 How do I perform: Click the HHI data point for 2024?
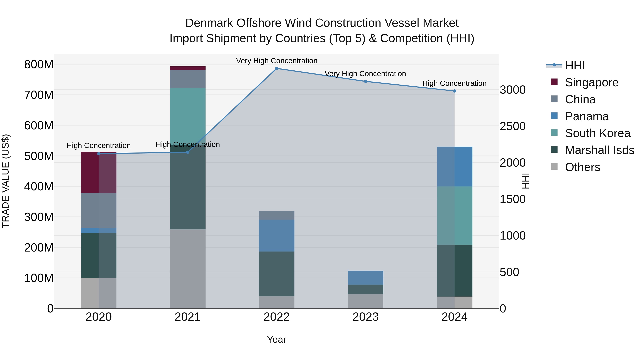click(x=455, y=91)
